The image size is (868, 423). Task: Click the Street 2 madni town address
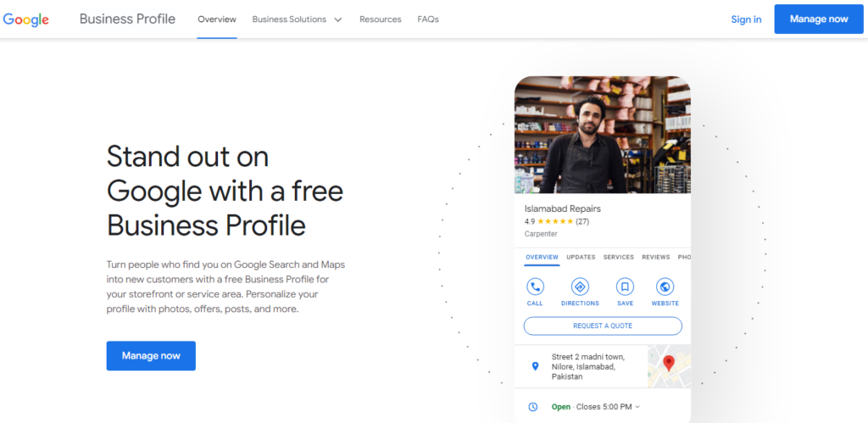click(x=588, y=366)
